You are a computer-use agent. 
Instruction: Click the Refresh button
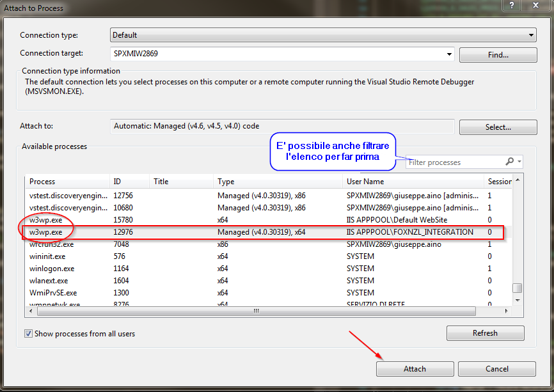pos(485,333)
